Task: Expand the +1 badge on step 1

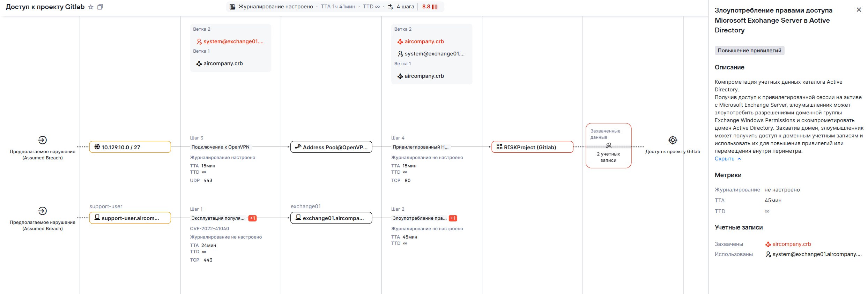Action: tap(252, 218)
